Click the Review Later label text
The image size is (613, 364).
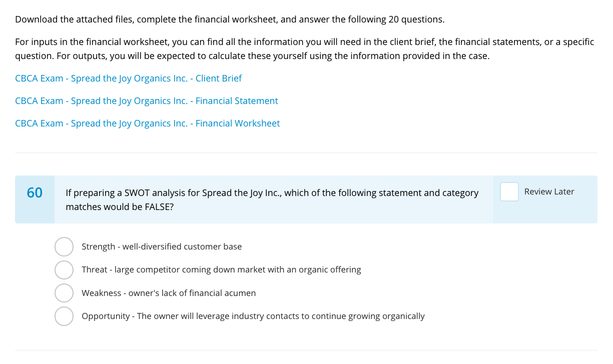coord(549,192)
